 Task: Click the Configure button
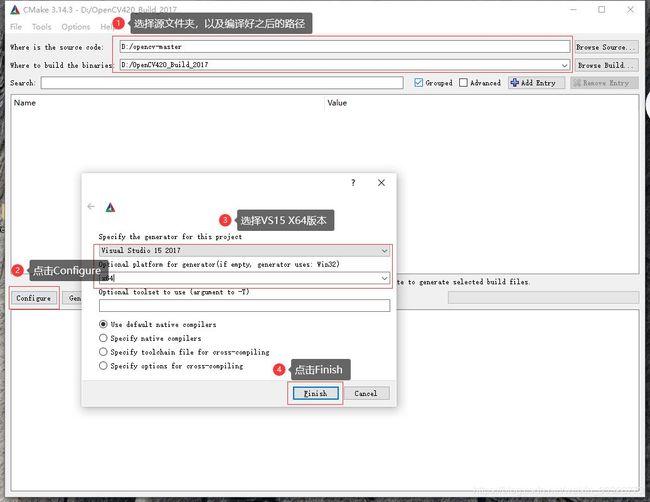click(34, 298)
